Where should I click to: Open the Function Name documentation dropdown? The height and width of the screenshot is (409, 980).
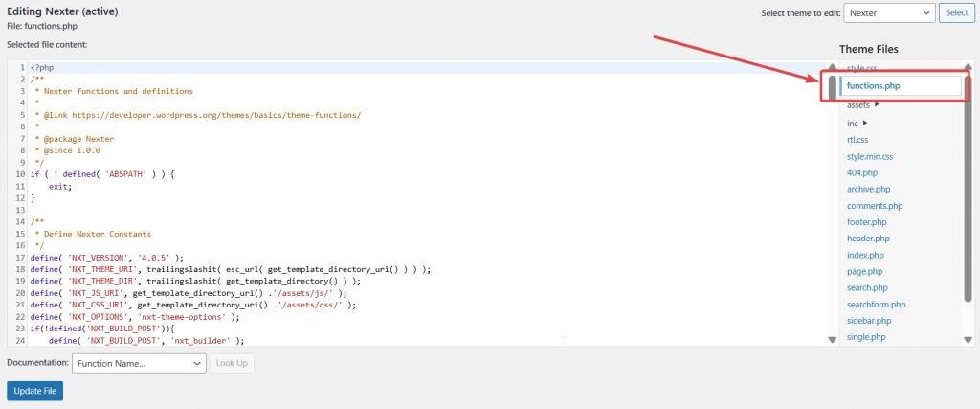pyautogui.click(x=139, y=363)
